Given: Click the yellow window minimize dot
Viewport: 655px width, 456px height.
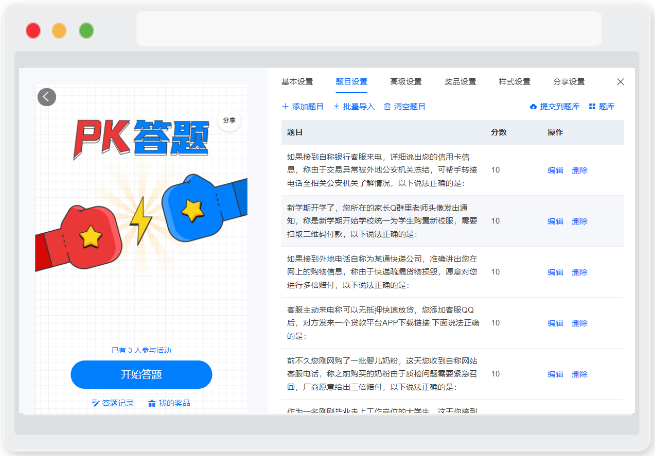Looking at the screenshot, I should tap(59, 30).
